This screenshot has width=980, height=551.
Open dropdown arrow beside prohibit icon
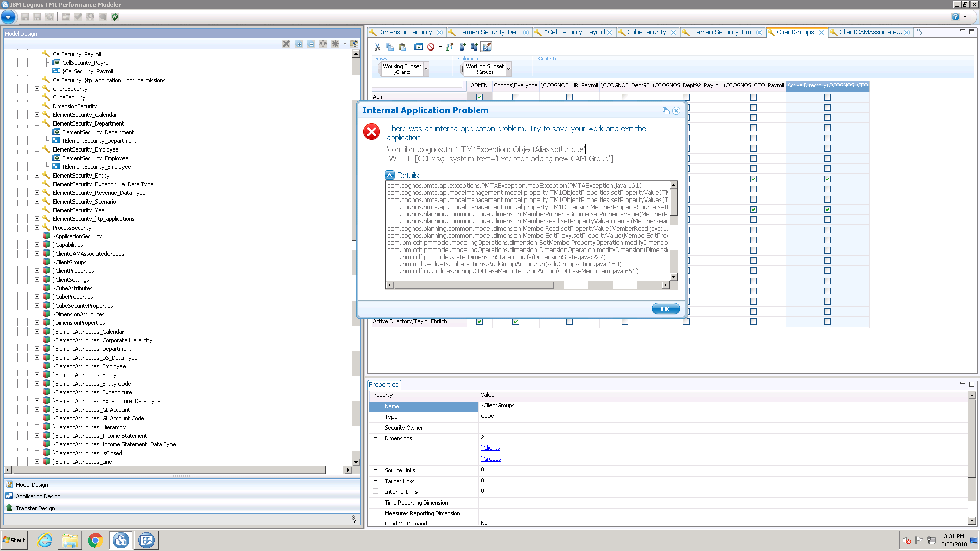(x=440, y=47)
